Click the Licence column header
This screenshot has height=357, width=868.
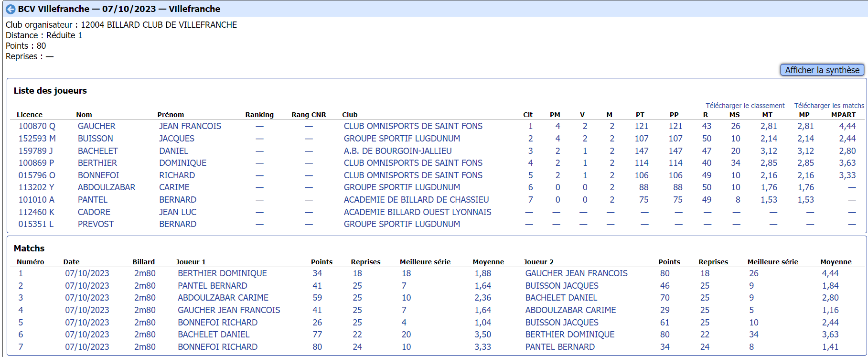click(x=30, y=115)
